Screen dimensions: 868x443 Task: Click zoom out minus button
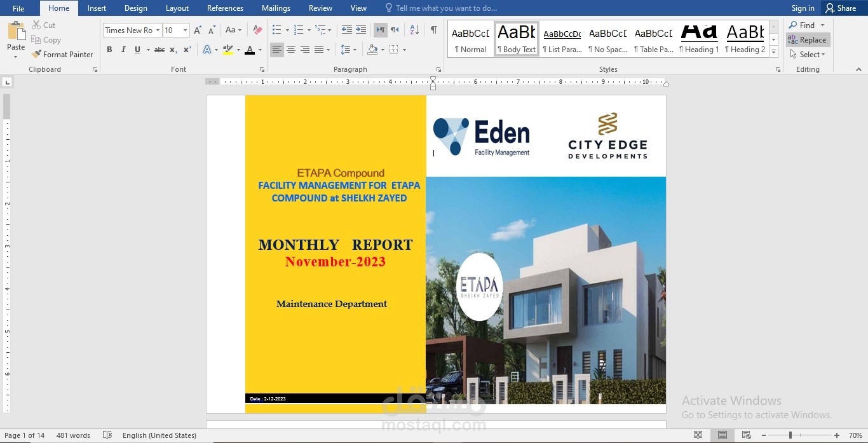(763, 435)
